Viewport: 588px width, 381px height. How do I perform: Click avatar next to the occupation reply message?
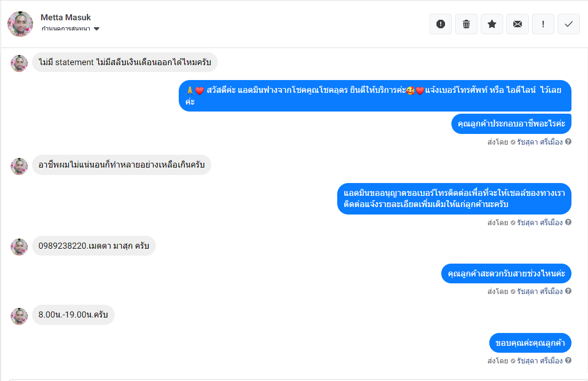pos(19,166)
